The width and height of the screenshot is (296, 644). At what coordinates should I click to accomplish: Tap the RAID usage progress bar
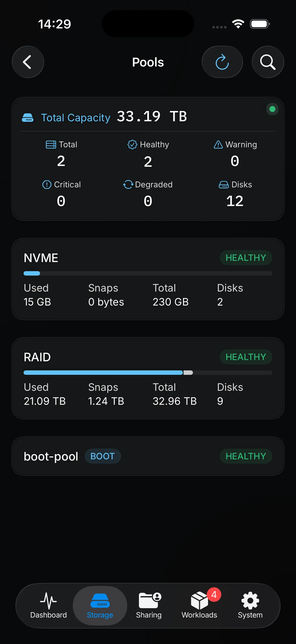coord(148,373)
